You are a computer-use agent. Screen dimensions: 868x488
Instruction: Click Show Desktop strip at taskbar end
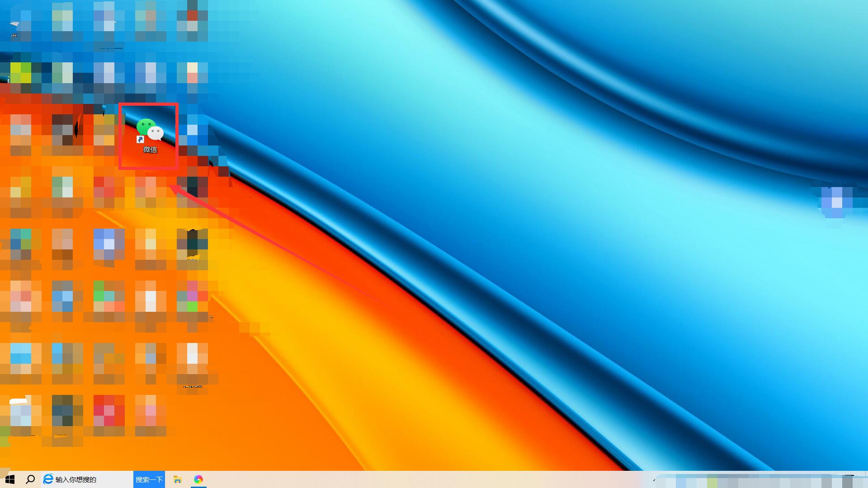pos(866,479)
